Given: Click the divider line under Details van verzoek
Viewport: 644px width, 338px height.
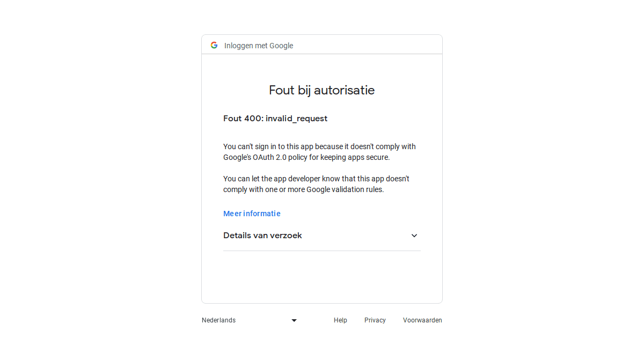Looking at the screenshot, I should point(321,251).
